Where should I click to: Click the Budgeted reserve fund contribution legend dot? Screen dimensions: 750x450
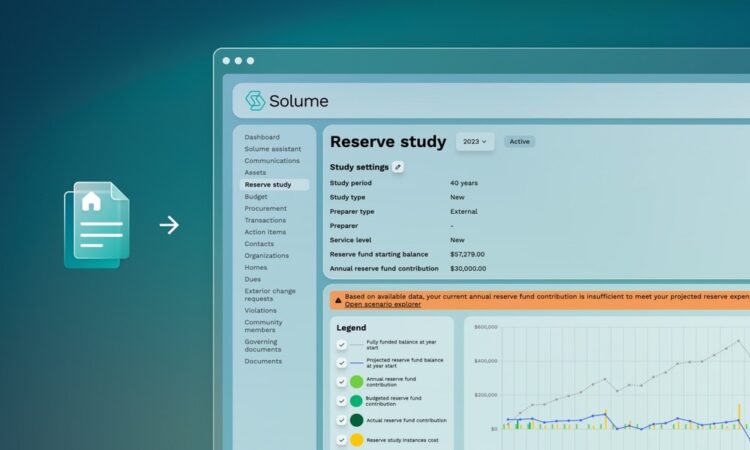[356, 401]
